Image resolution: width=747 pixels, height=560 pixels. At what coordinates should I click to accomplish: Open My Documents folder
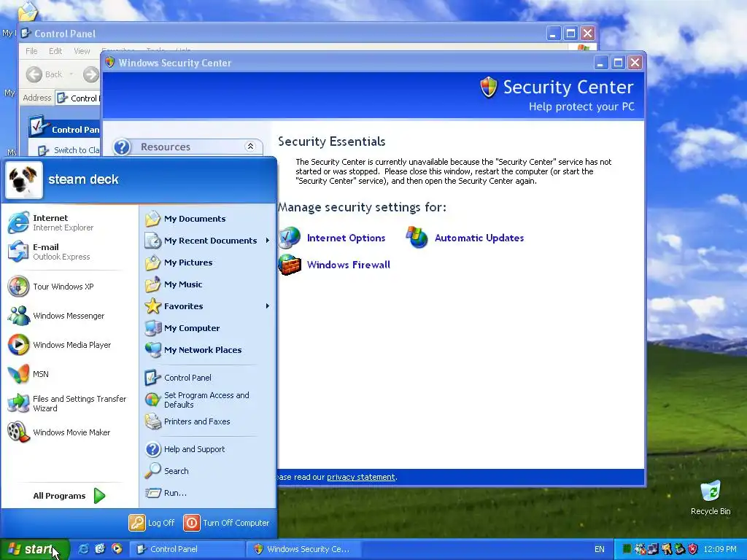tap(208, 219)
